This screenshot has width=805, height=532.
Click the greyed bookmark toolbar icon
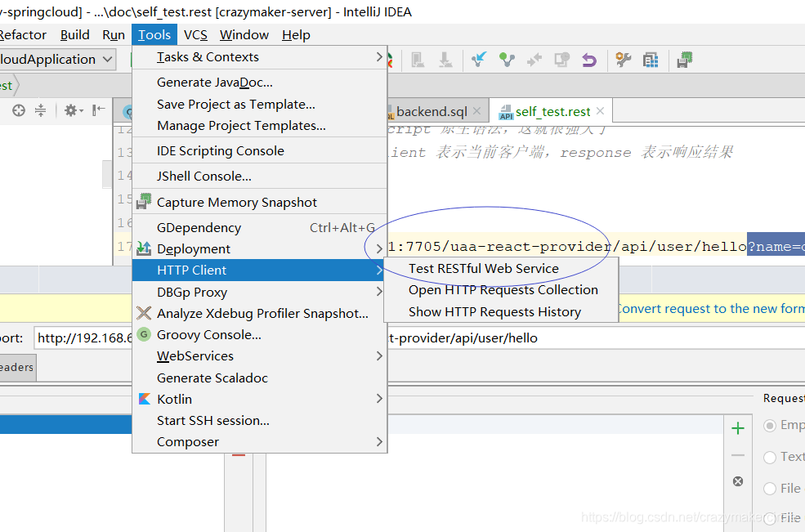pyautogui.click(x=418, y=60)
